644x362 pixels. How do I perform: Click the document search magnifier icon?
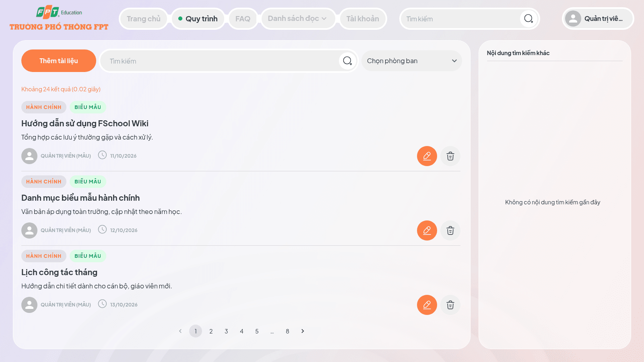click(347, 61)
